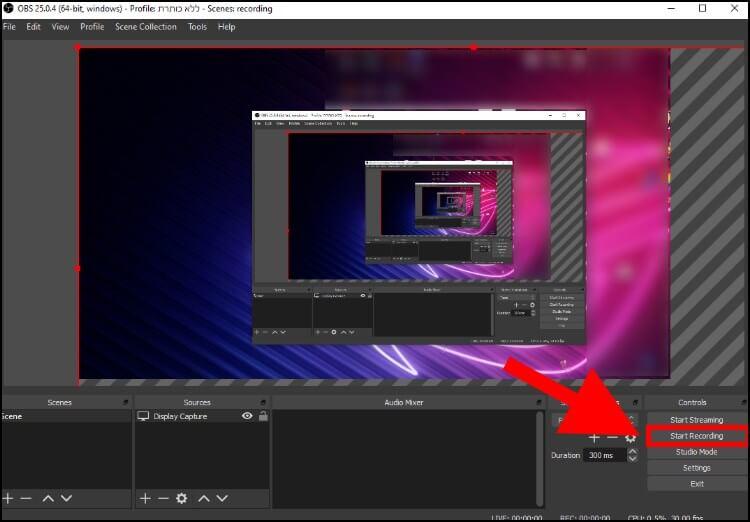Move scene down in Scenes panel
The image size is (750, 522).
click(x=66, y=499)
